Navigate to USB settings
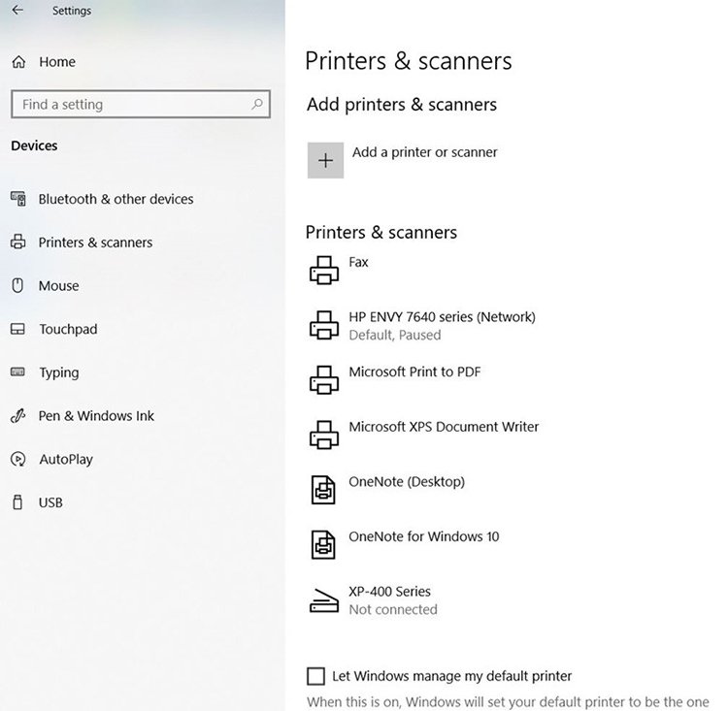The image size is (728, 711). click(50, 502)
